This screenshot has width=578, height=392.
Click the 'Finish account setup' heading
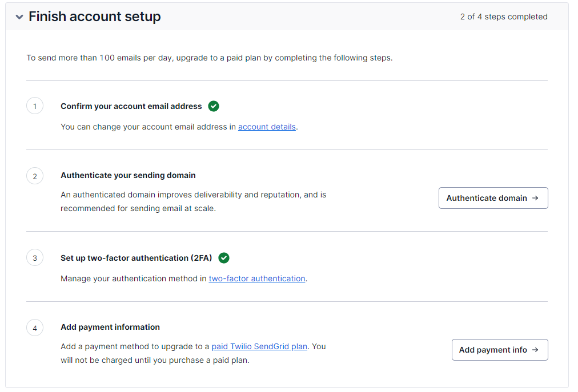click(95, 17)
